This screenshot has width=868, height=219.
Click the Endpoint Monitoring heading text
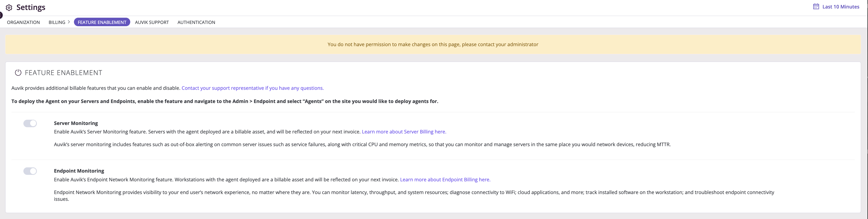coord(79,171)
